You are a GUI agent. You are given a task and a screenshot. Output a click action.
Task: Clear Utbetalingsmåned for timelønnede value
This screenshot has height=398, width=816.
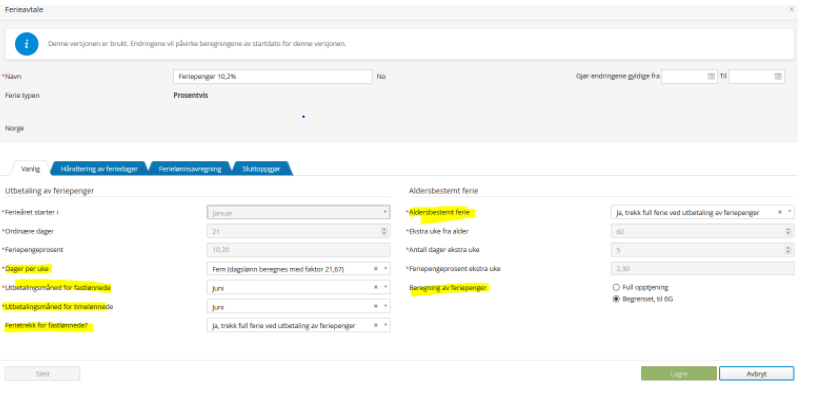[375, 306]
